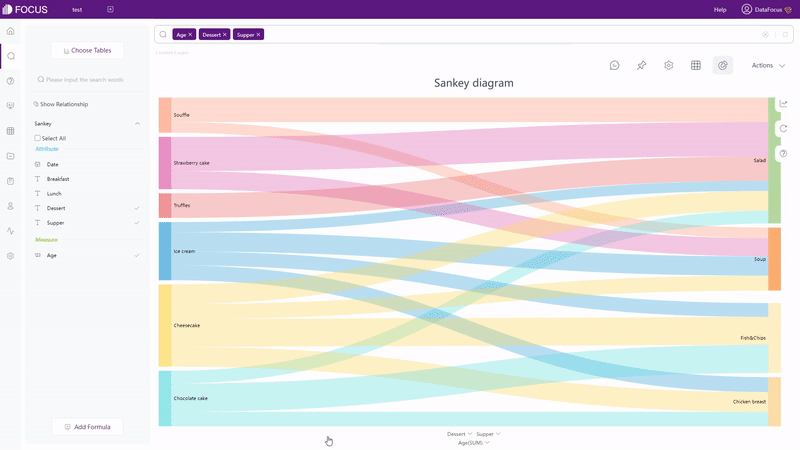Click magnifier icon in main search bar
This screenshot has width=800, height=450.
click(x=163, y=35)
